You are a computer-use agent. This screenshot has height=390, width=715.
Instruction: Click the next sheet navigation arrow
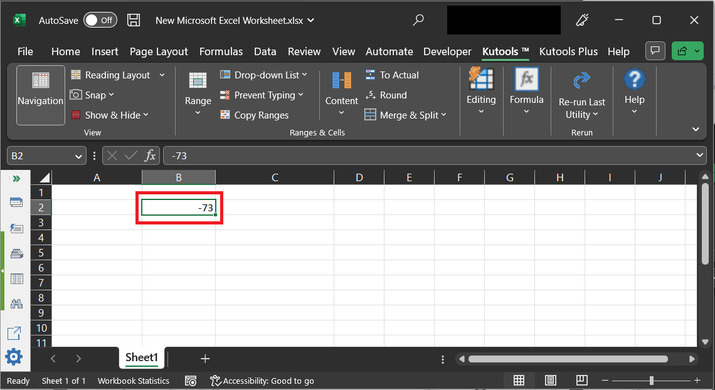coord(78,359)
